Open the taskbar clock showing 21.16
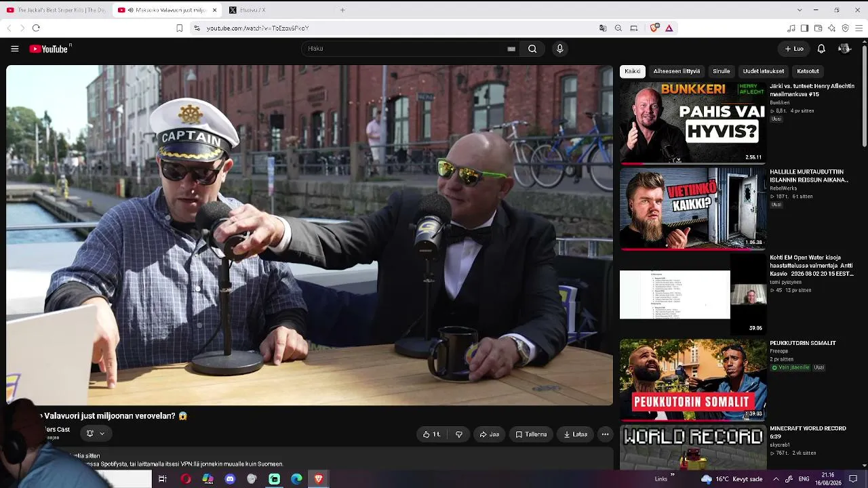The height and width of the screenshot is (488, 868). 828,479
